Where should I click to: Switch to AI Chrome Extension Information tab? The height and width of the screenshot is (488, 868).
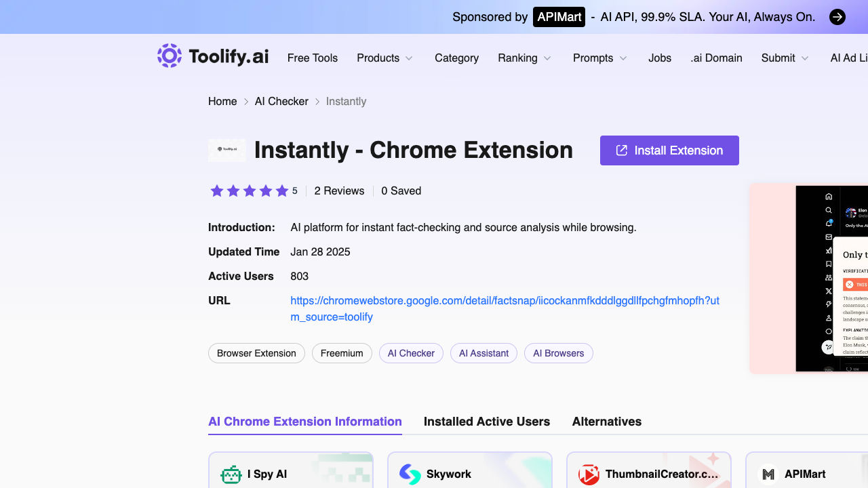click(x=305, y=422)
